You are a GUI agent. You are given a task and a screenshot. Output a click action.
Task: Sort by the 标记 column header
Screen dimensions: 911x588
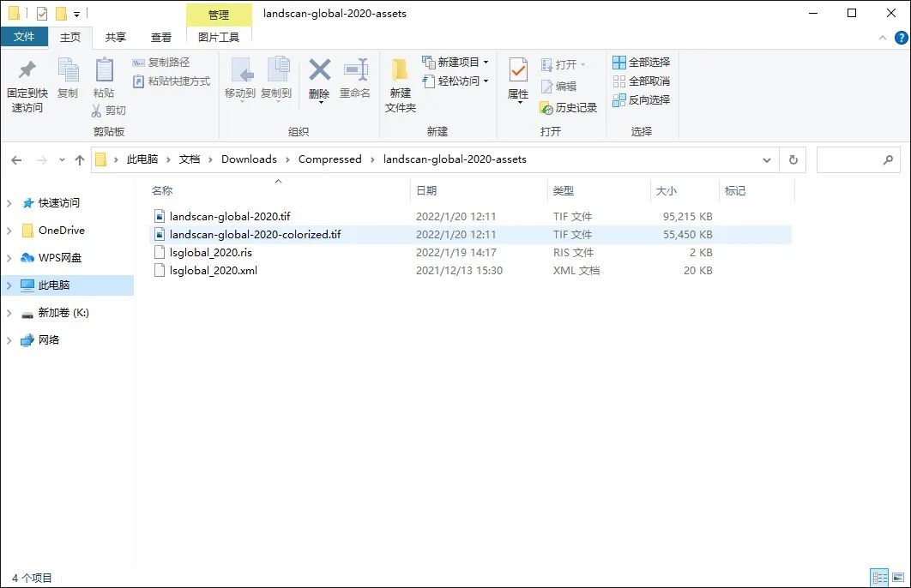point(757,191)
